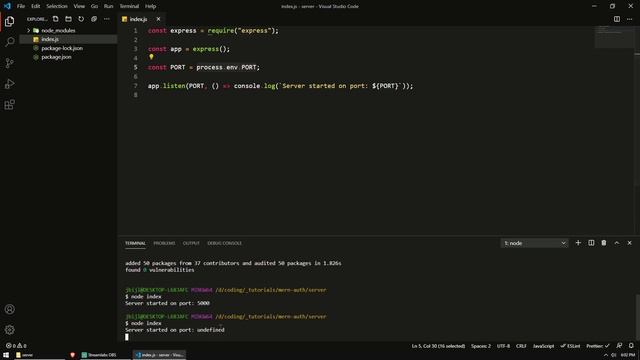Open the Accounts menu icon
This screenshot has height=360, width=640.
[x=9, y=309]
